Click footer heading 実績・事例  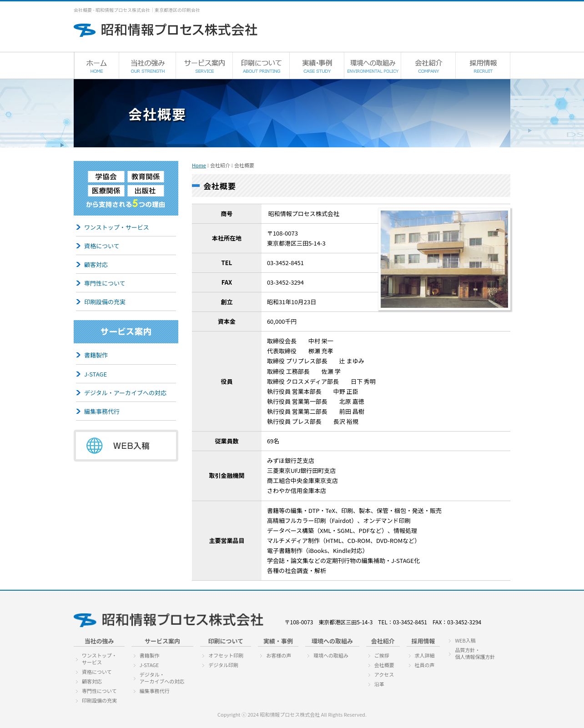click(278, 641)
